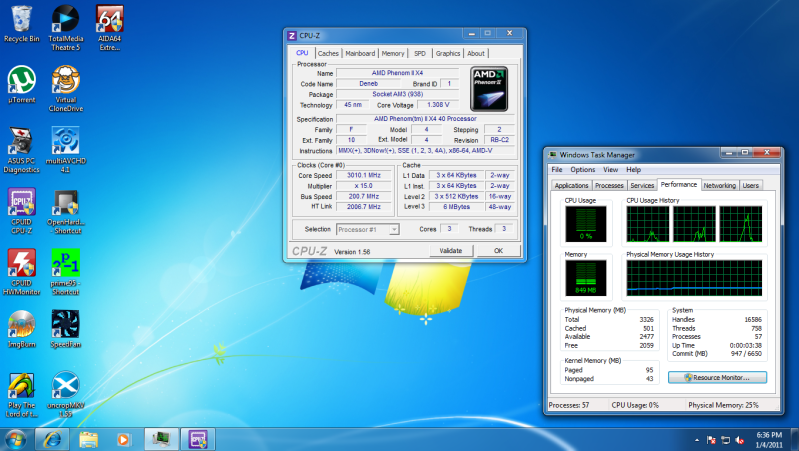This screenshot has height=451, width=799.
Task: Open File menu in Task Manager
Action: point(557,170)
